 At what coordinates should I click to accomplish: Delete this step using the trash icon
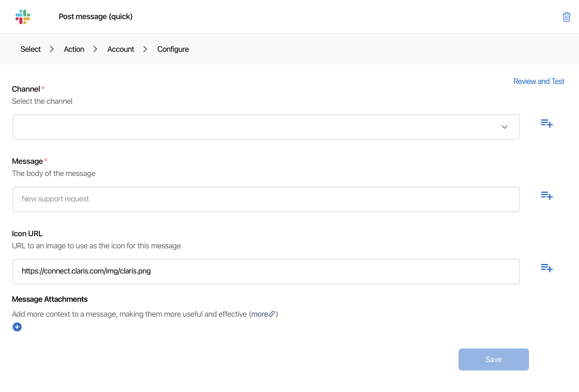coord(566,17)
